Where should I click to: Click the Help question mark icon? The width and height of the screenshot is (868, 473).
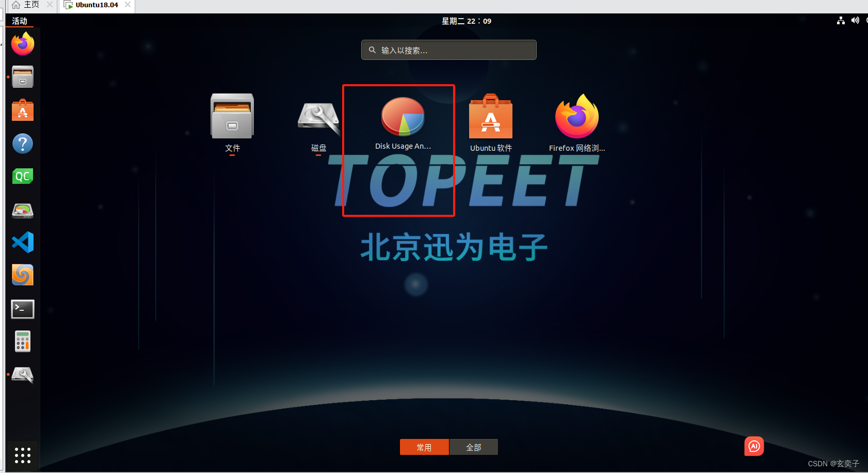[23, 144]
